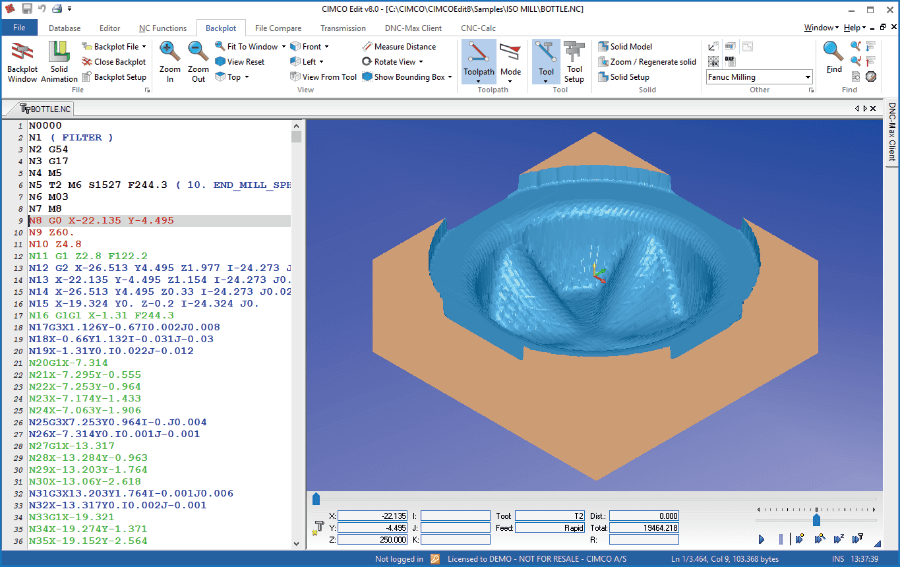This screenshot has width=900, height=567.
Task: Expand the Fit To Window dropdown
Action: 283,46
